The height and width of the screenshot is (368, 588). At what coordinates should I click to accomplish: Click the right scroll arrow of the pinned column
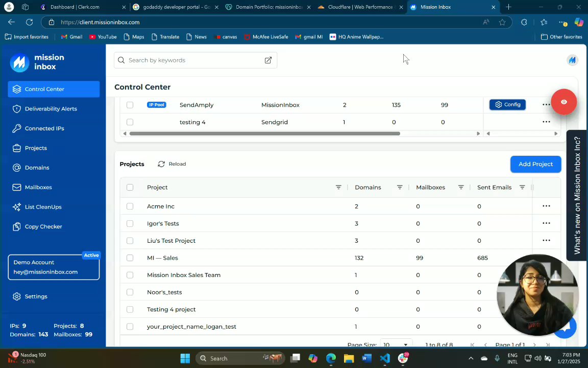[556, 134]
